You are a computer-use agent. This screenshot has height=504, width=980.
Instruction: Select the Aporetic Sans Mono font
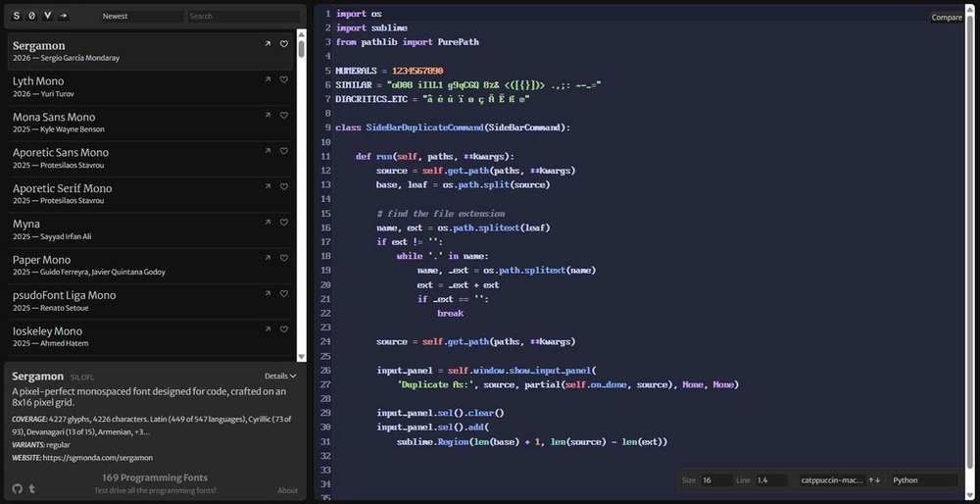click(150, 158)
